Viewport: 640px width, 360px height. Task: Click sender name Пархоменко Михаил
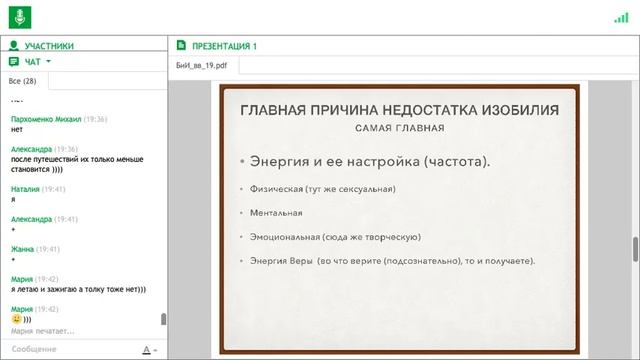pos(46,119)
